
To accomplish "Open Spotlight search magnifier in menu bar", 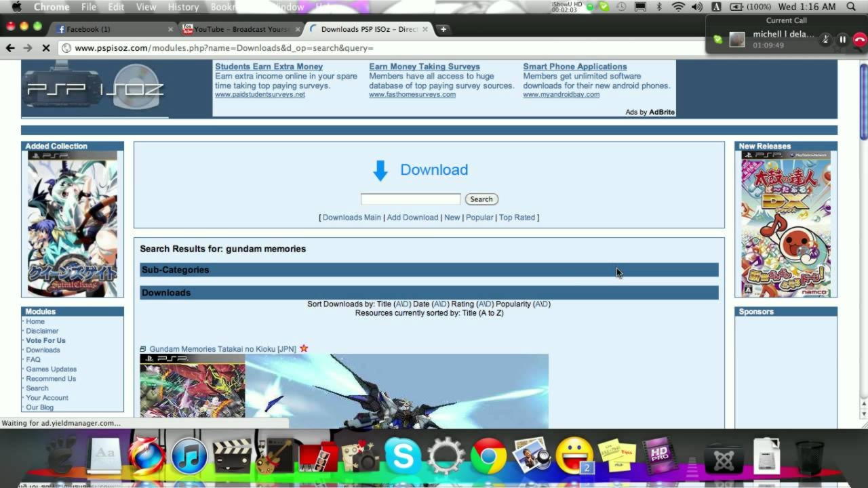I will (x=851, y=7).
